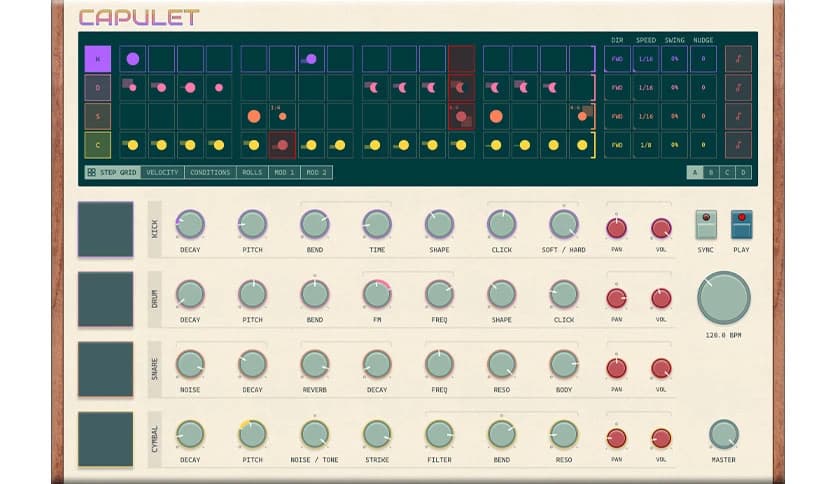836x484 pixels.
Task: Click the large BPM tempo knob
Action: pyautogui.click(x=724, y=298)
